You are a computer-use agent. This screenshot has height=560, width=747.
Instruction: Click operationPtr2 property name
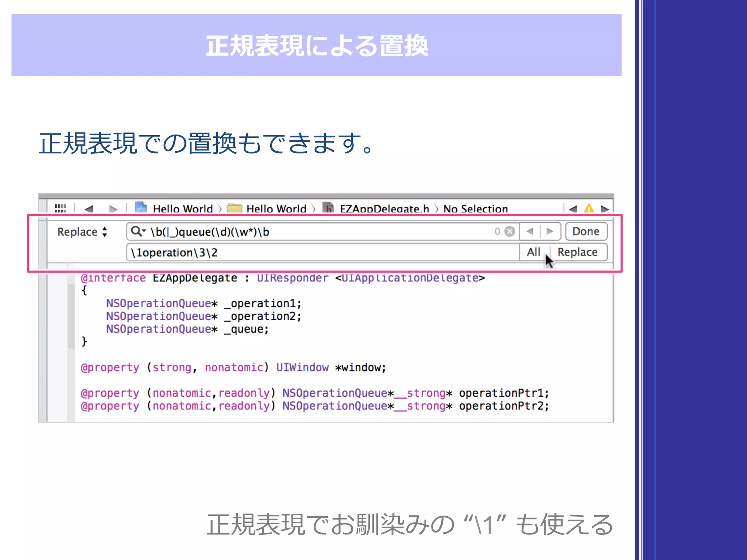coord(502,406)
